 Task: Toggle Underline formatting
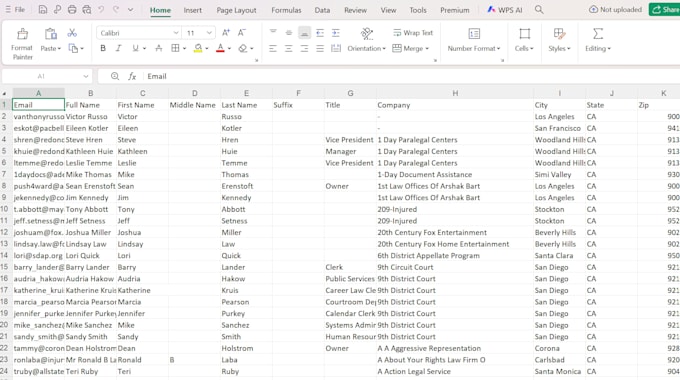click(x=135, y=48)
